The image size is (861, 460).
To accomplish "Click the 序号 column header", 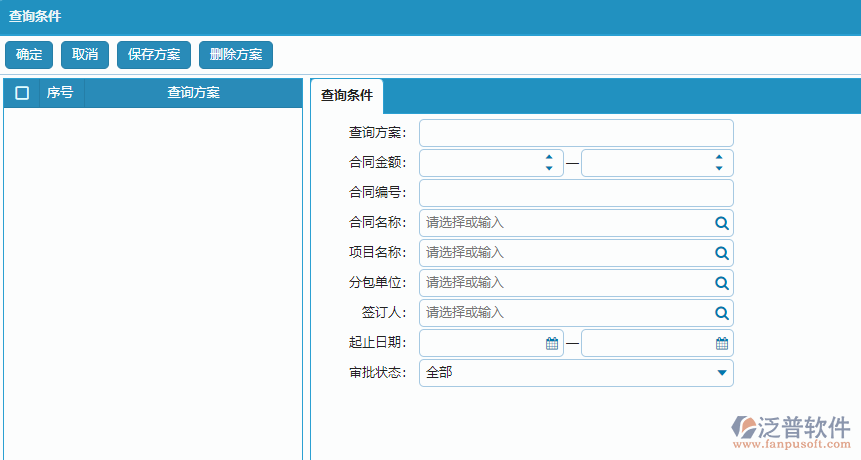I will click(x=60, y=93).
